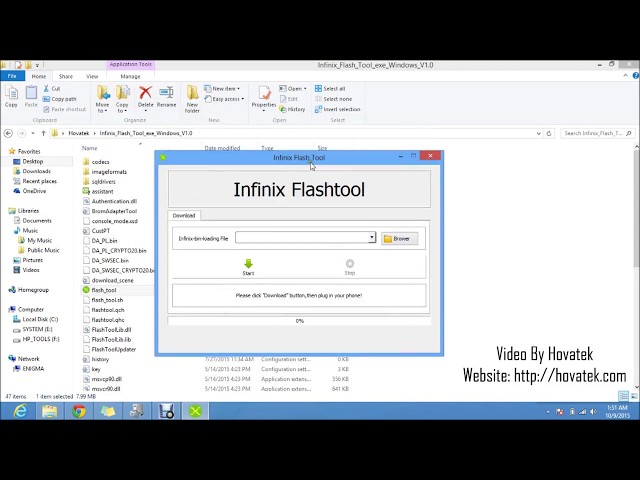Screen dimensions: 640x480
Task: Click the 0% progress bar
Action: [299, 321]
